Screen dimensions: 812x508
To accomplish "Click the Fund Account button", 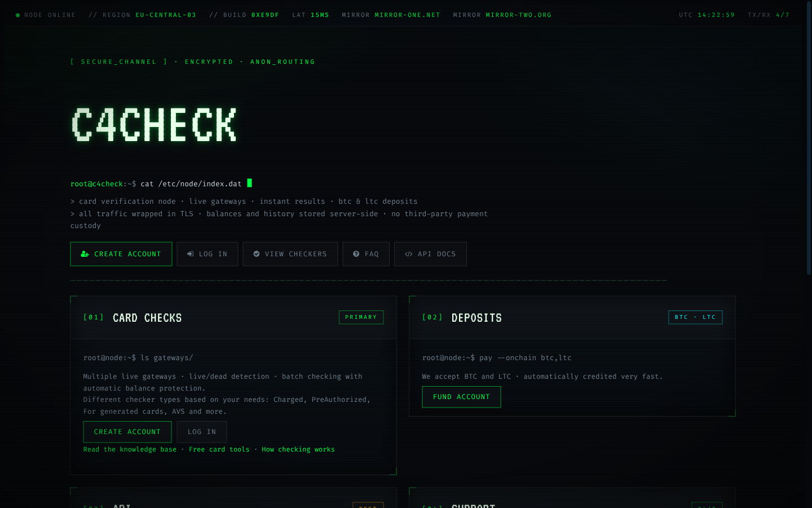I will click(x=461, y=397).
